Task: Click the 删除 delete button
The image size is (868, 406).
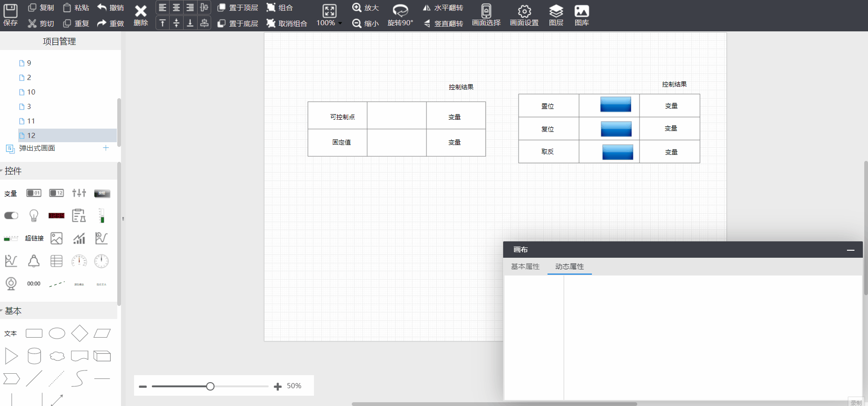Action: coord(141,15)
